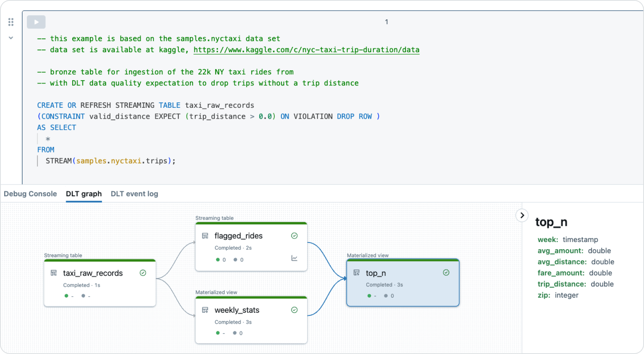Grab the cell drag handle icon
The width and height of the screenshot is (644, 354).
click(11, 22)
